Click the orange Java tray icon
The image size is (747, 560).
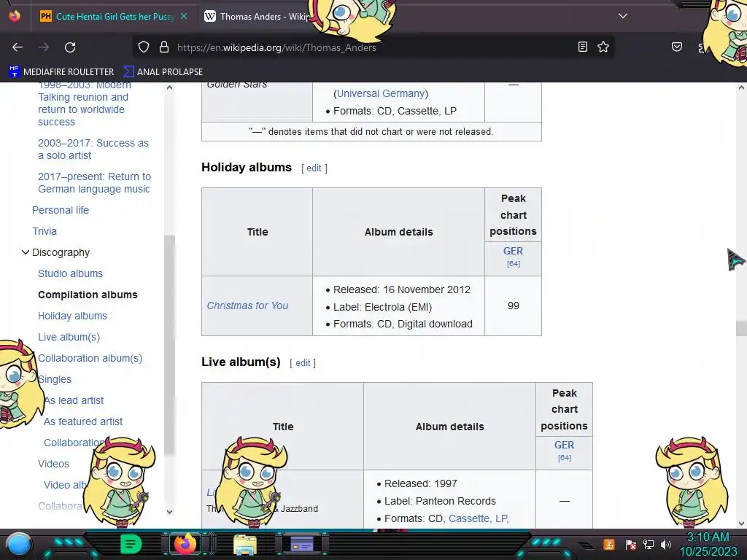(x=609, y=544)
